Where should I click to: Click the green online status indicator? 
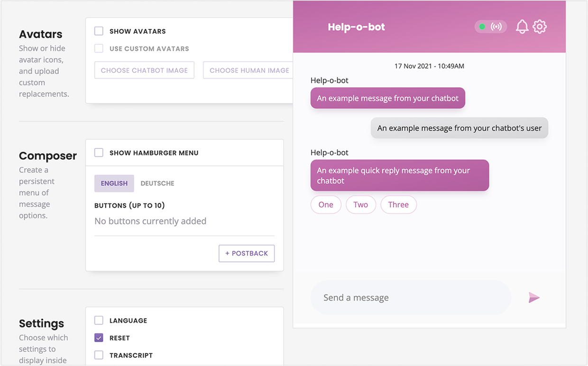point(483,27)
